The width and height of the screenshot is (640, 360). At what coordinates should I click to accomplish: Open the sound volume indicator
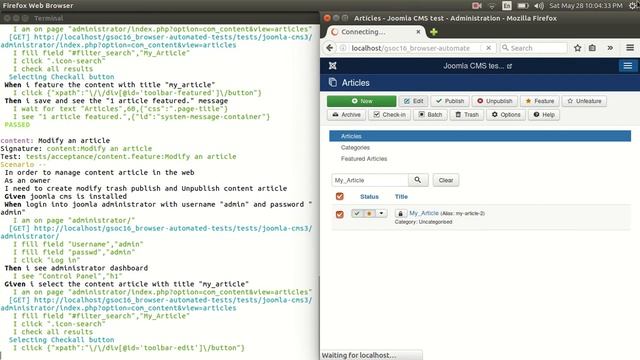click(539, 6)
